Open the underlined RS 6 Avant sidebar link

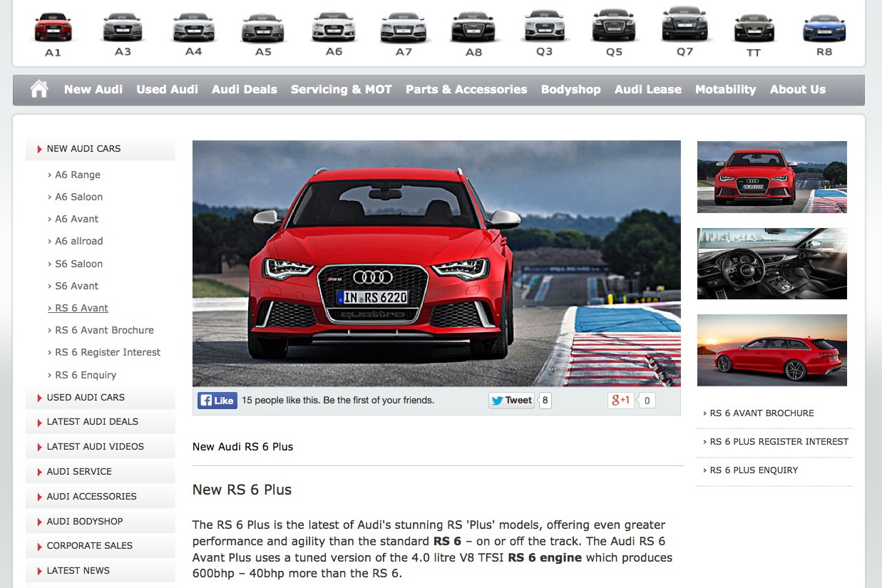78,309
